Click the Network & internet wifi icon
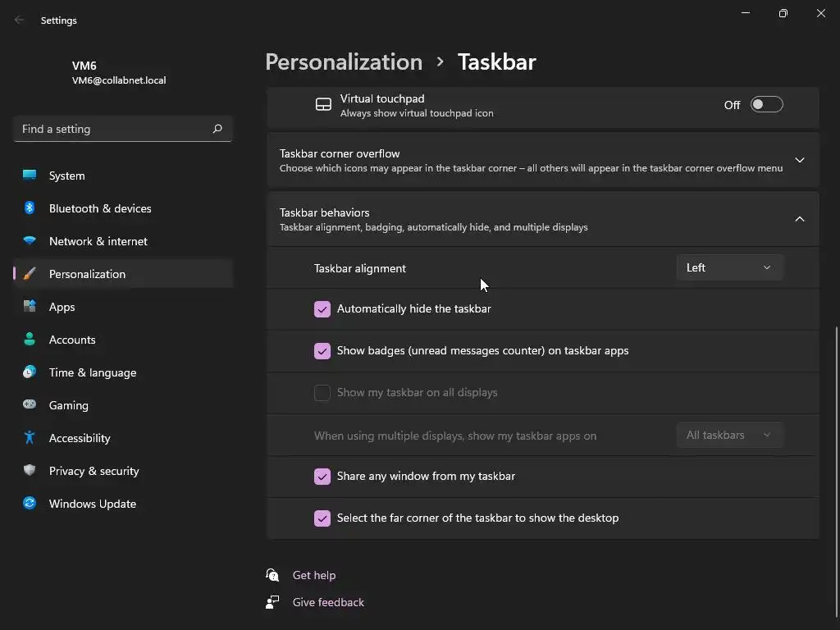The width and height of the screenshot is (840, 630). 30,241
